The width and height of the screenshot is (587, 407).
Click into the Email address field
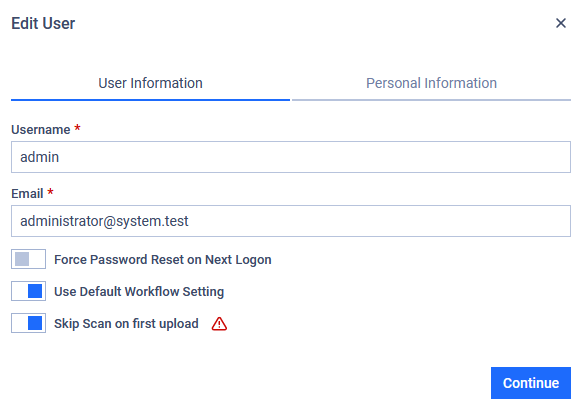(291, 221)
